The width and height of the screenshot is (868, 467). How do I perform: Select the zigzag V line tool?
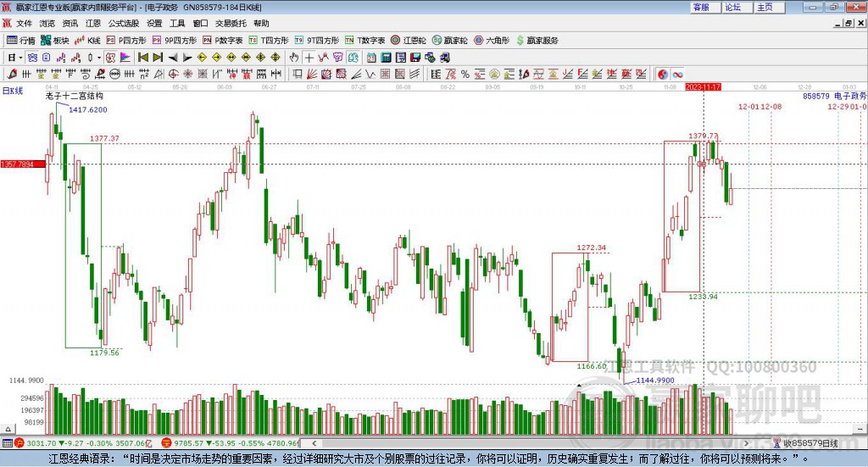[370, 74]
